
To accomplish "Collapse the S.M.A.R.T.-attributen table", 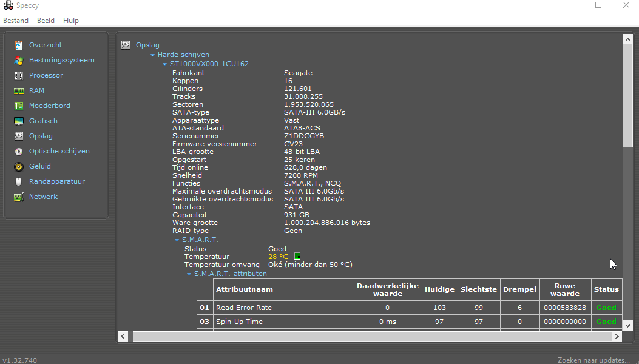I will coord(189,274).
